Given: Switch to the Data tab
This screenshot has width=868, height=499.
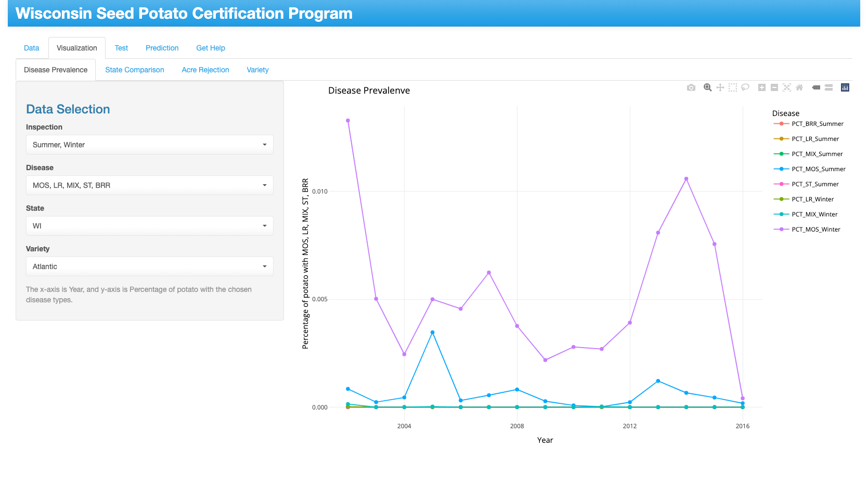Looking at the screenshot, I should point(32,48).
